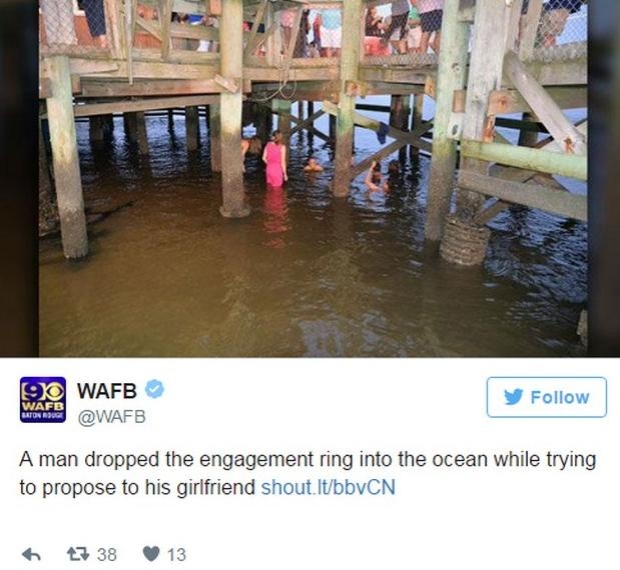
Task: Open the shout.lt/bbvCN link
Action: (x=328, y=487)
